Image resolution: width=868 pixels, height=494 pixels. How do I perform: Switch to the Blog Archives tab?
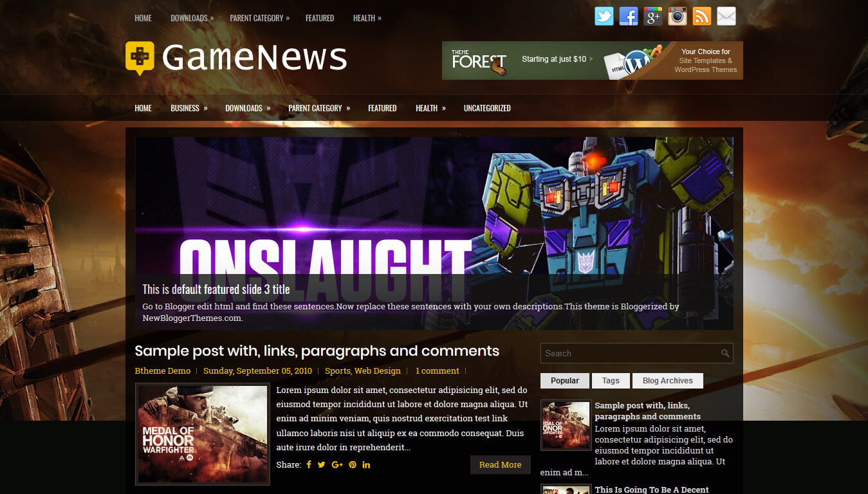[x=667, y=381]
